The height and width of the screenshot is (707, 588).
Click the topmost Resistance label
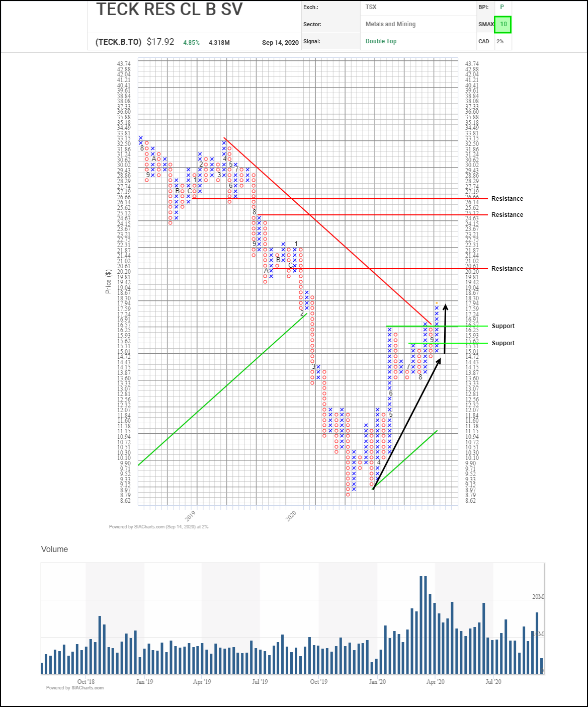click(x=507, y=199)
